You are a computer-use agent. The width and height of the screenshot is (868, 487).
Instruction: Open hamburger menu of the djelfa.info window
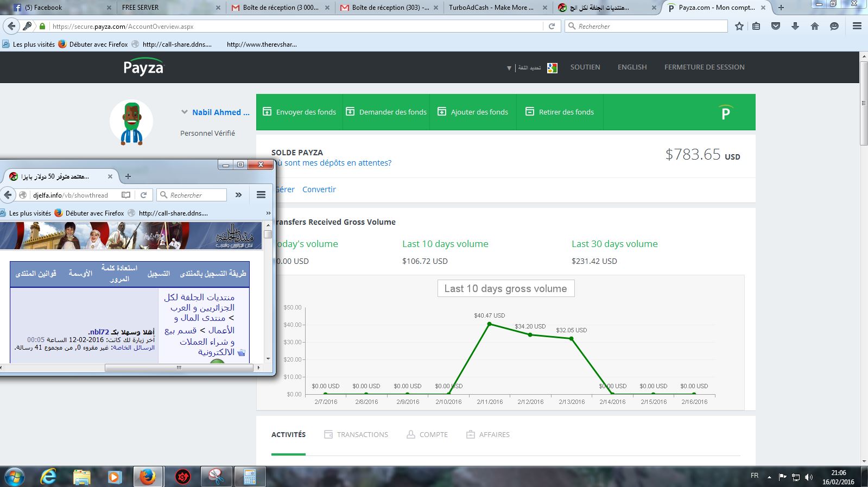pos(261,195)
